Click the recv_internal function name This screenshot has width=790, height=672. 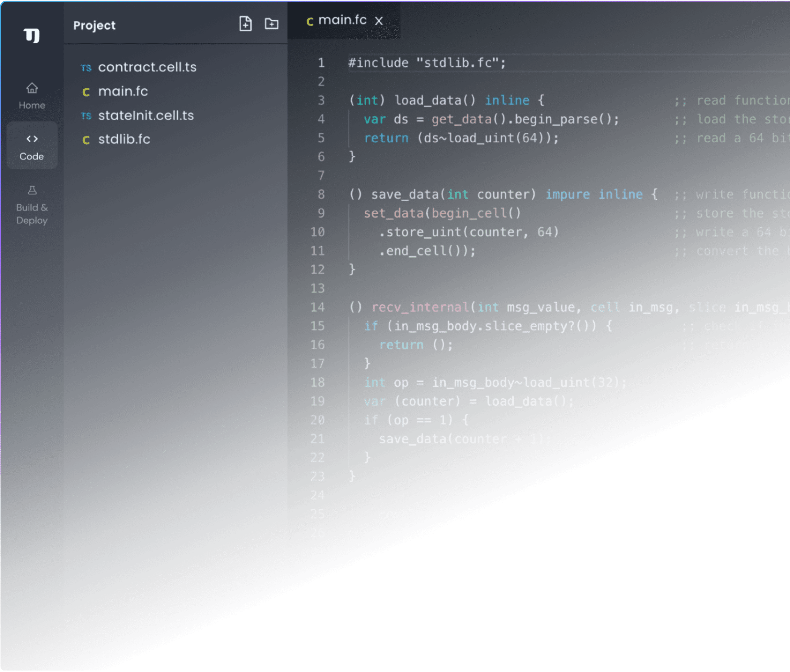420,307
